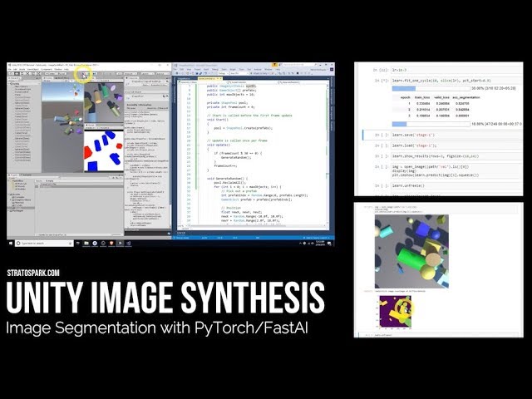This screenshot has height=399, width=532.
Task: Select the Packages folder in the Project panel
Action: click(18, 210)
